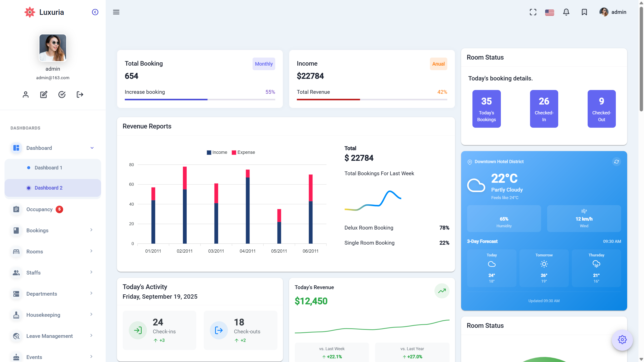Click the logout icon in sidebar profile

point(80,95)
